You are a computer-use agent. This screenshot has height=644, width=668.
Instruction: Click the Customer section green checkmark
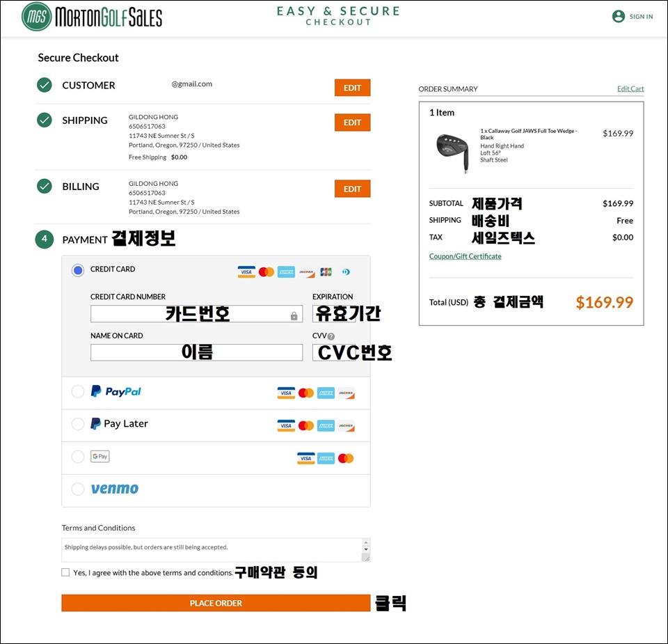(45, 85)
